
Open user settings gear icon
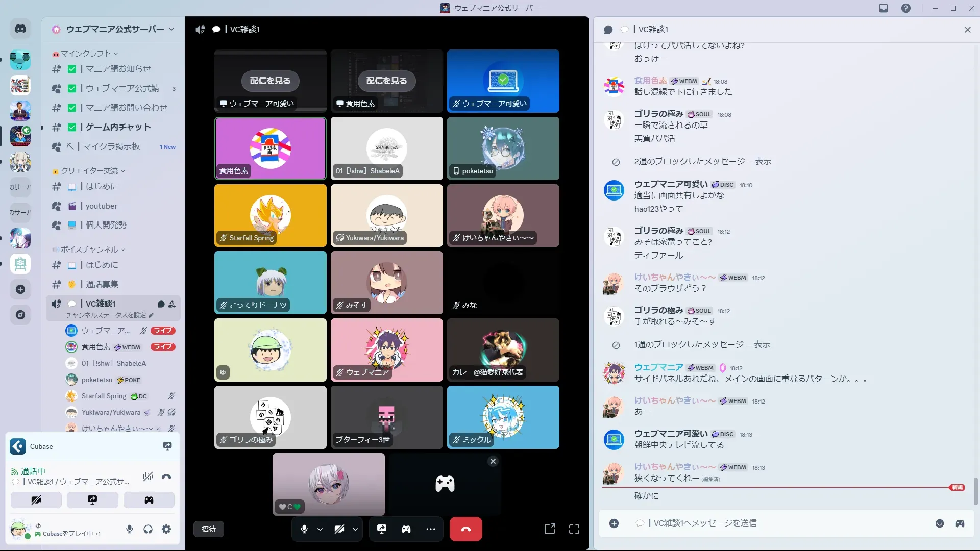pos(166,529)
